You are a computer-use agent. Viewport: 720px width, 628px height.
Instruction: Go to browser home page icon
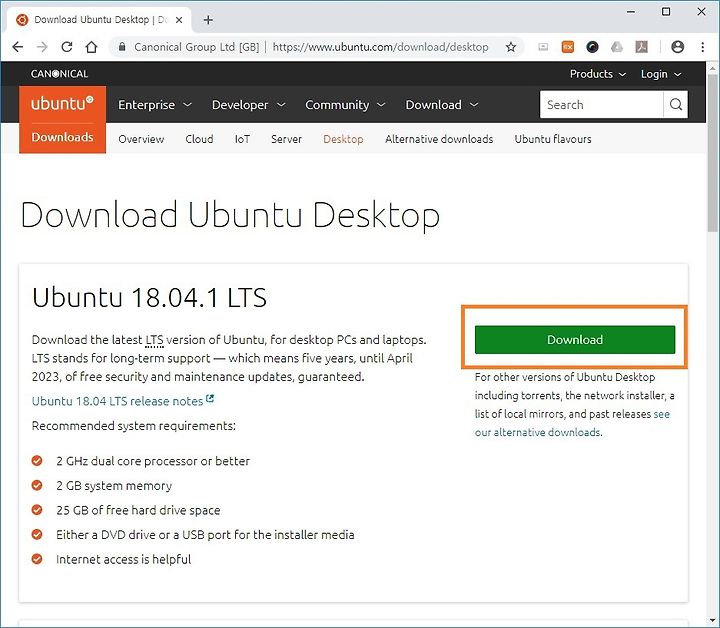(91, 47)
